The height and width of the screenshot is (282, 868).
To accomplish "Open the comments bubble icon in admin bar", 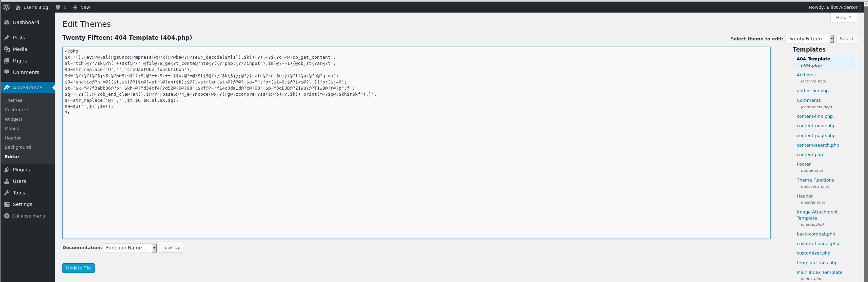I will [58, 7].
